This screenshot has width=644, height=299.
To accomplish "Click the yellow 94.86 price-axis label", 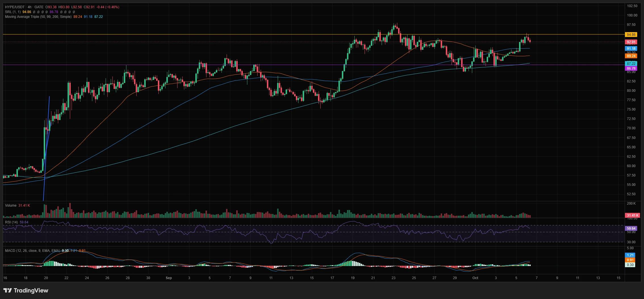I will click(x=631, y=35).
